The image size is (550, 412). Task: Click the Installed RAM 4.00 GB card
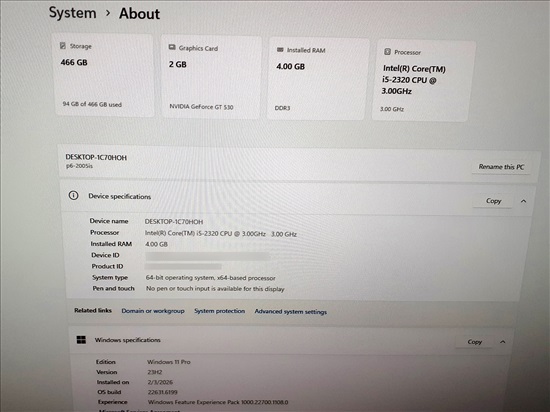tap(318, 79)
